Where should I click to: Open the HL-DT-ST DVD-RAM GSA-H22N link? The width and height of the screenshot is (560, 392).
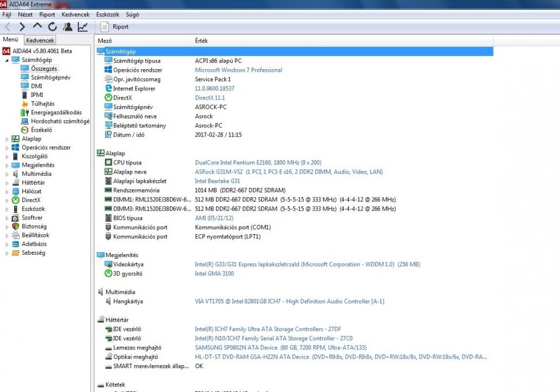(341, 357)
